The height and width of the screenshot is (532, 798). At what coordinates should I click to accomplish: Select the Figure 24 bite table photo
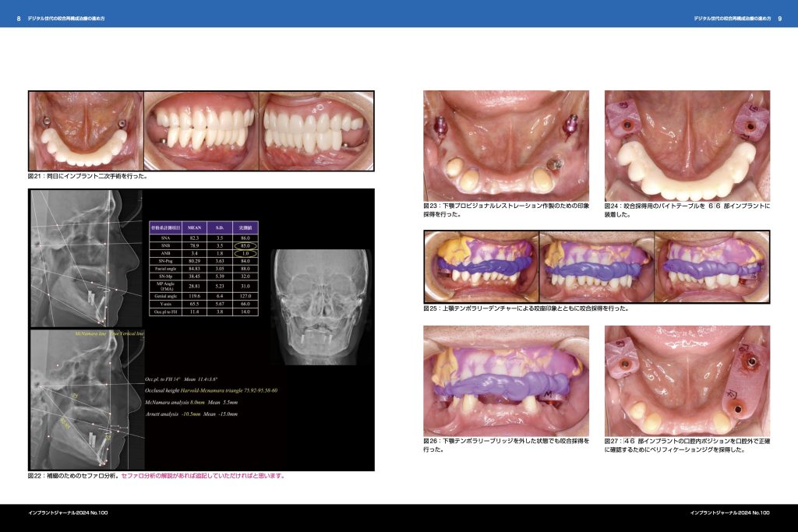687,145
